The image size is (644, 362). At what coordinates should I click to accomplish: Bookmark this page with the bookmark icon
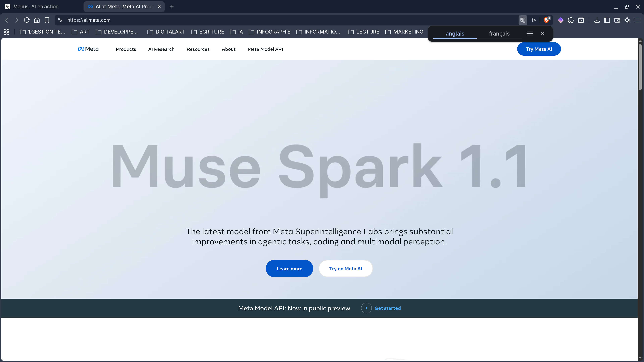coord(47,20)
